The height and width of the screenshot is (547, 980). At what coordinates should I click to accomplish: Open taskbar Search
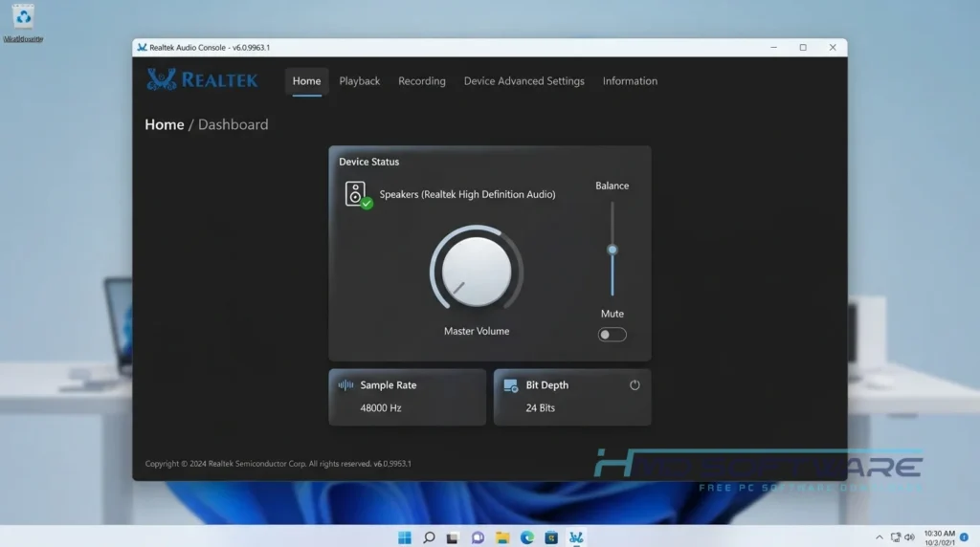pos(429,537)
